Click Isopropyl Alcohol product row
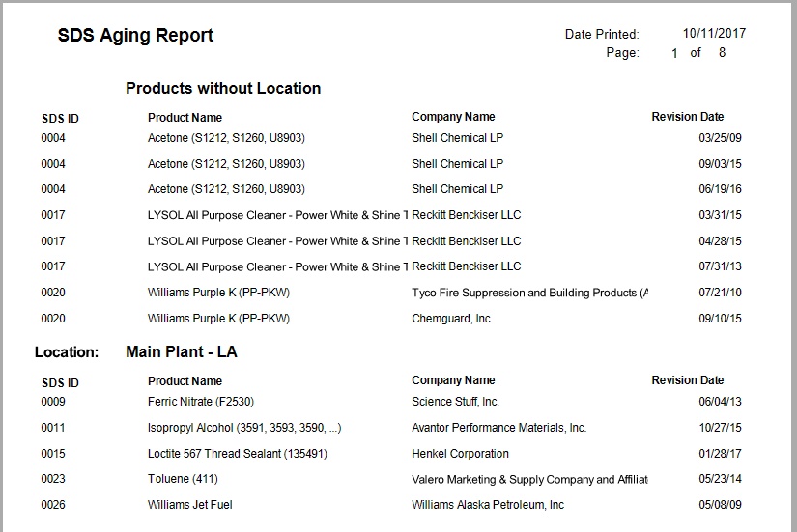This screenshot has width=797, height=532. (x=391, y=428)
